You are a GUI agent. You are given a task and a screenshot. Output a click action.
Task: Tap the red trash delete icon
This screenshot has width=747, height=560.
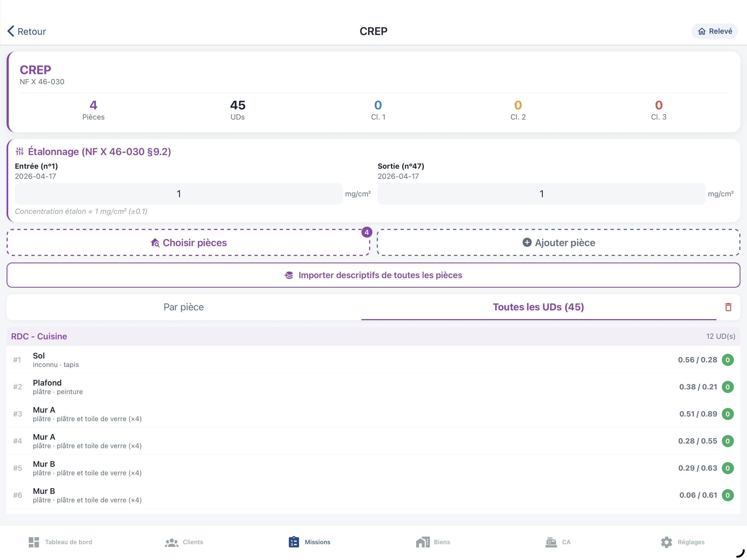(728, 307)
